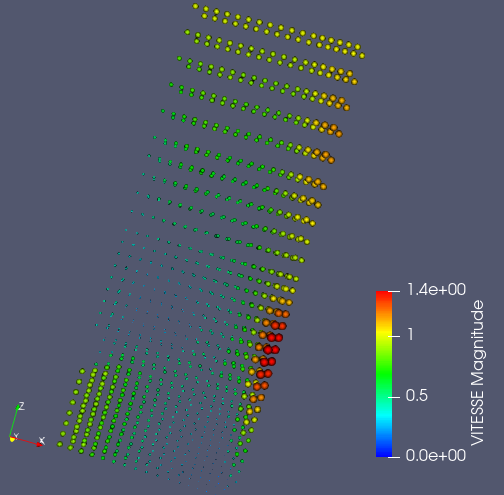Viewport: 504px width, 495px height.
Task: Select the lowest leftmost yellow-green corner point
Action: coord(60,444)
